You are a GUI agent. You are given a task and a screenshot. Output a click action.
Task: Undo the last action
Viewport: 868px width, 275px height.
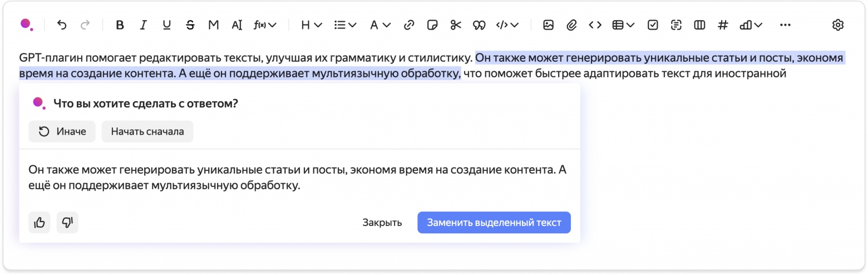coord(62,24)
